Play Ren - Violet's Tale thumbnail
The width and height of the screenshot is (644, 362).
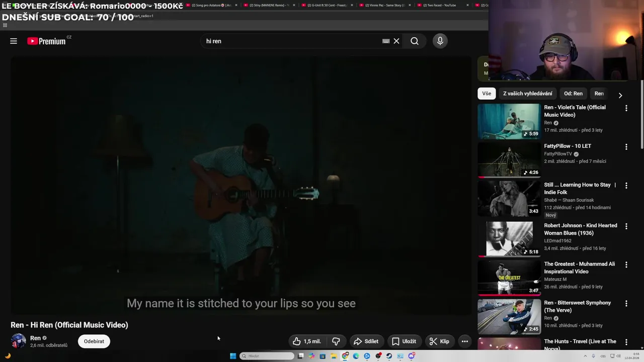point(509,121)
